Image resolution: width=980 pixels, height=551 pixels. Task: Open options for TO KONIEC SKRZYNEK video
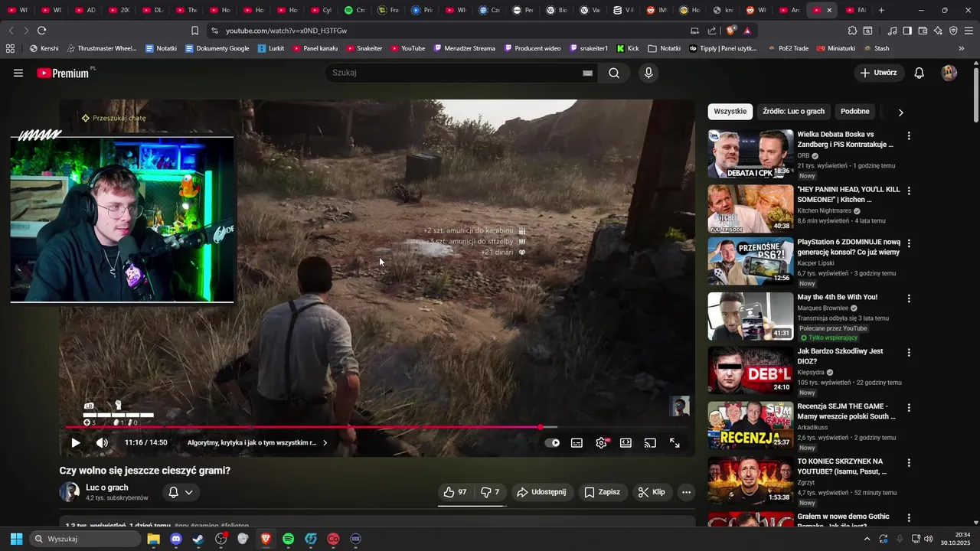pyautogui.click(x=909, y=463)
